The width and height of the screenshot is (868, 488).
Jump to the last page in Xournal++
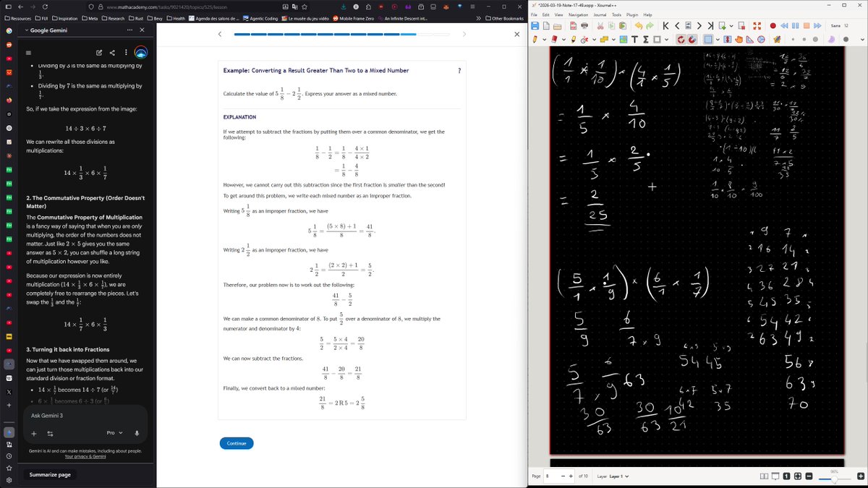pos(710,25)
